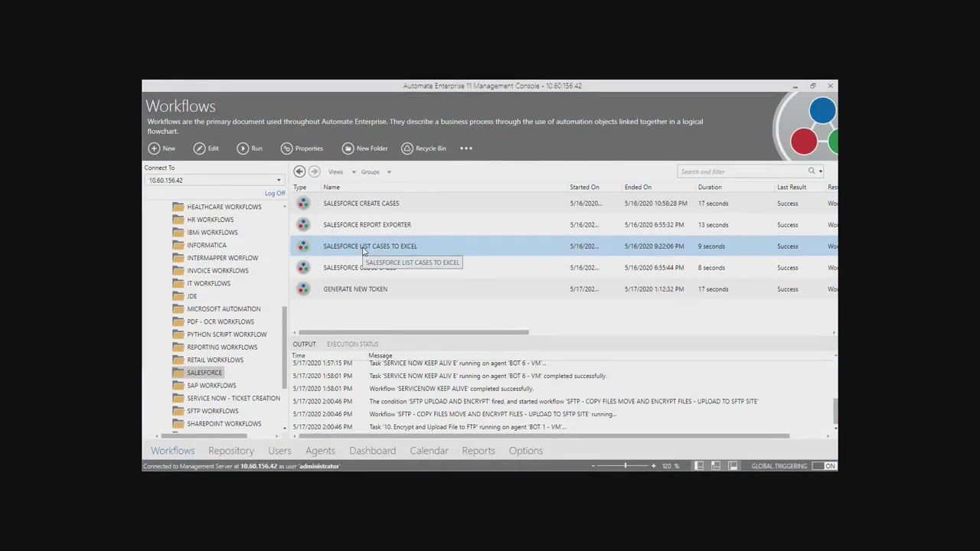Select the SALESFORCE folder
The height and width of the screenshot is (551, 980).
point(204,373)
